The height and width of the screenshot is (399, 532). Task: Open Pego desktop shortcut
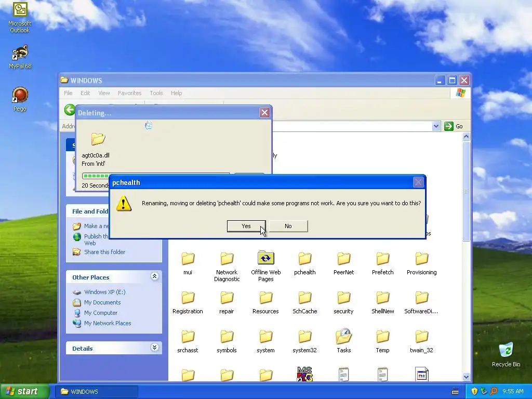pyautogui.click(x=20, y=99)
